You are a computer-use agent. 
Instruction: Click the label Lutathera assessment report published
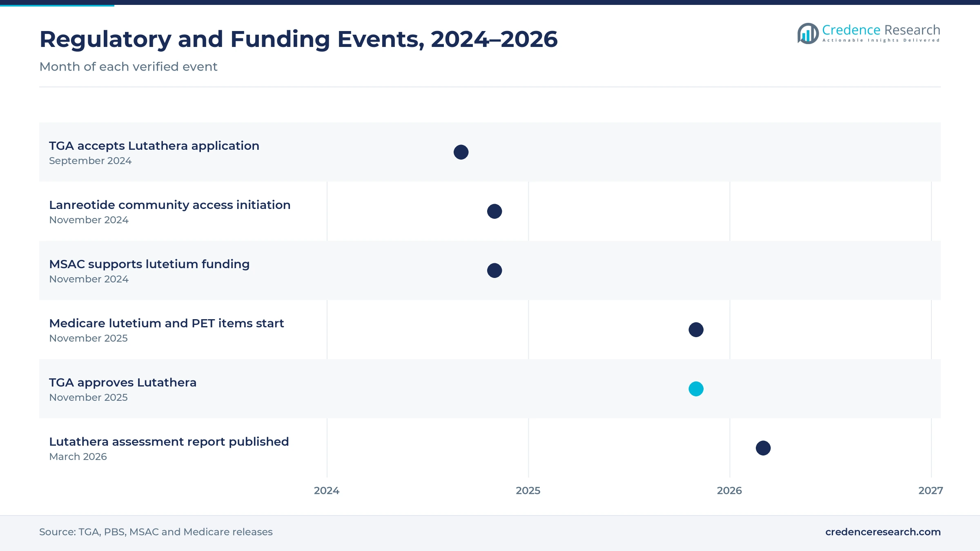[x=169, y=442]
